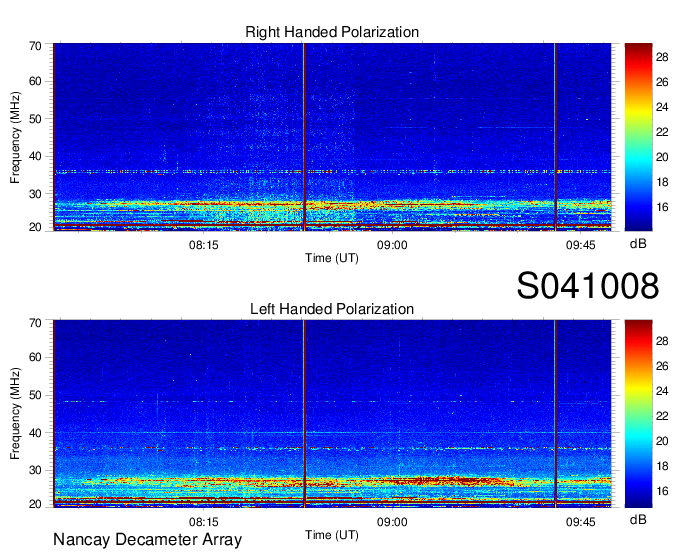
Task: Click the right-handed polarization spectrogram
Action: coord(332,137)
